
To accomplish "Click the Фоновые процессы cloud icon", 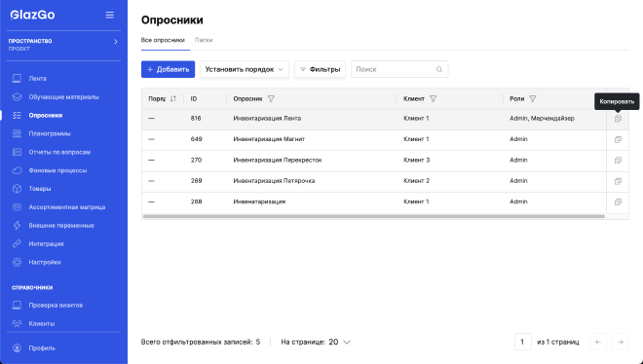I will click(x=17, y=170).
